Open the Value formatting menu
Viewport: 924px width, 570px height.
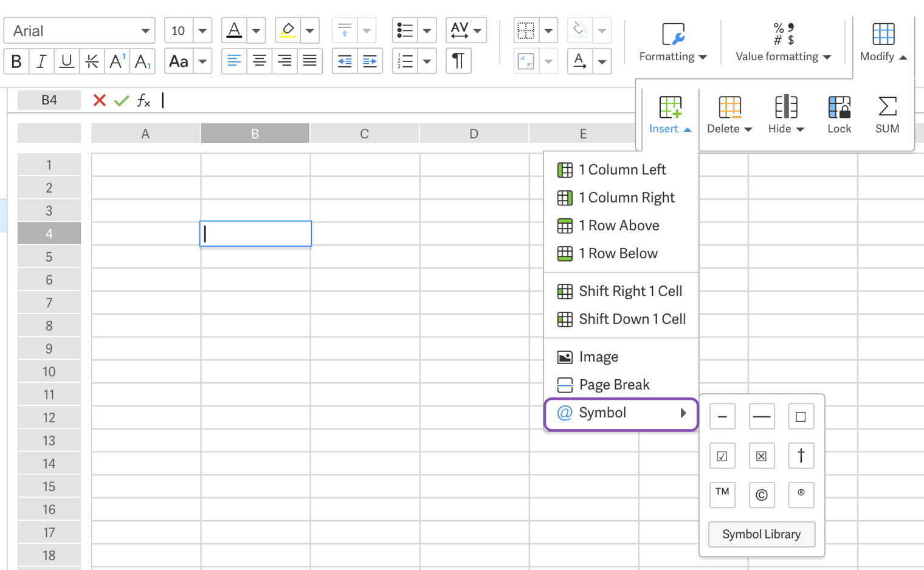click(x=783, y=43)
